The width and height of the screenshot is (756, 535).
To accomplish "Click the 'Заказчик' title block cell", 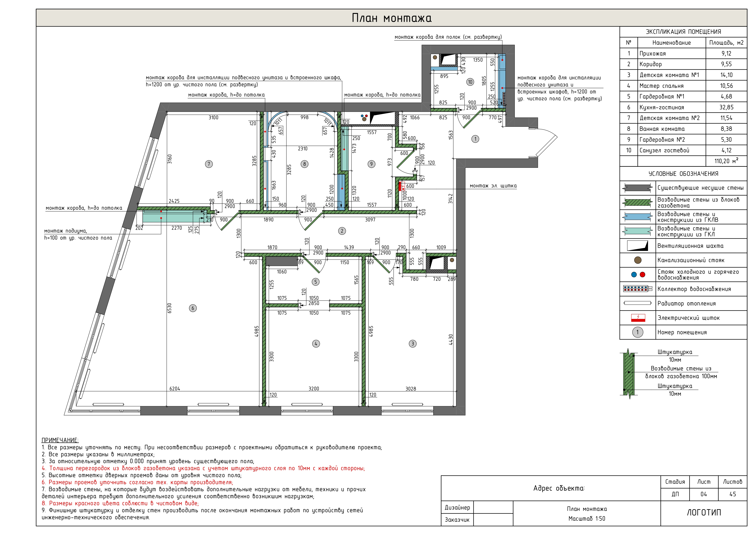I will pyautogui.click(x=457, y=519).
